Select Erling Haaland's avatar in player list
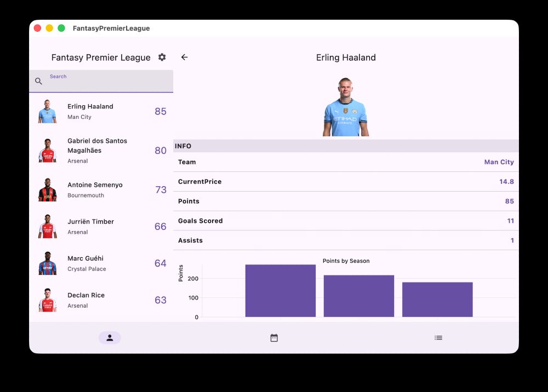The width and height of the screenshot is (548, 392). point(47,111)
